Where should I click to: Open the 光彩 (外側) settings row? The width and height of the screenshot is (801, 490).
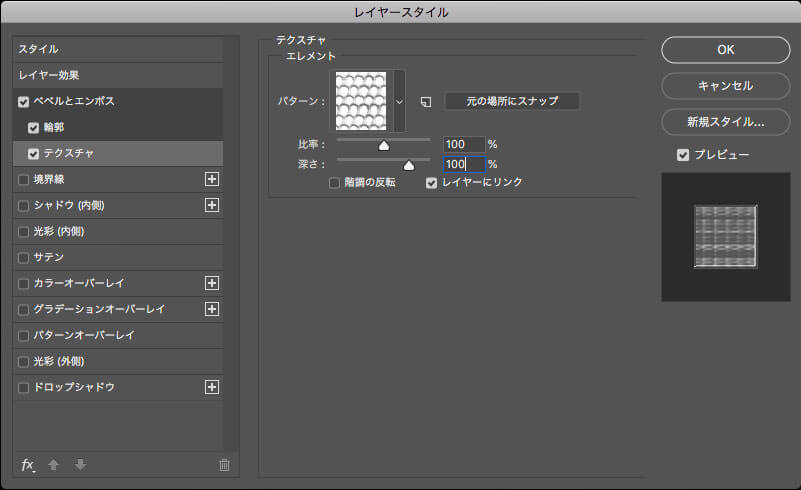(x=118, y=361)
